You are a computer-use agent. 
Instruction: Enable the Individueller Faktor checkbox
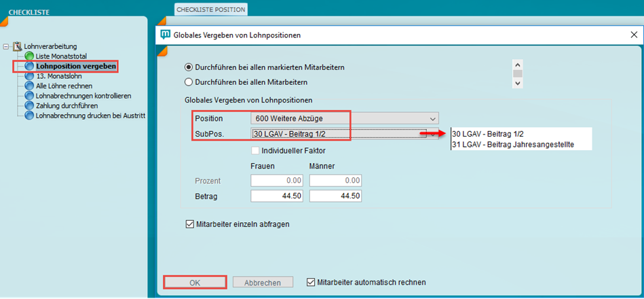point(256,150)
